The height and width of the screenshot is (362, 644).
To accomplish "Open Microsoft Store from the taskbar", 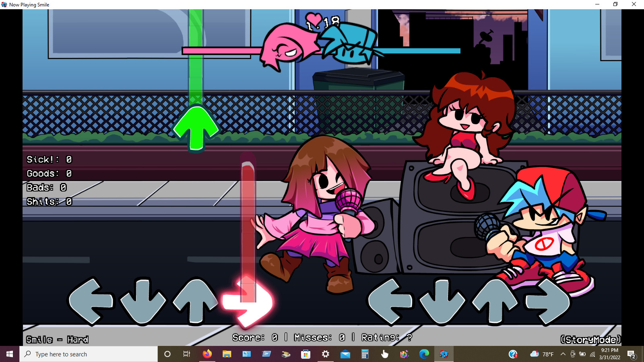I will coord(305,354).
